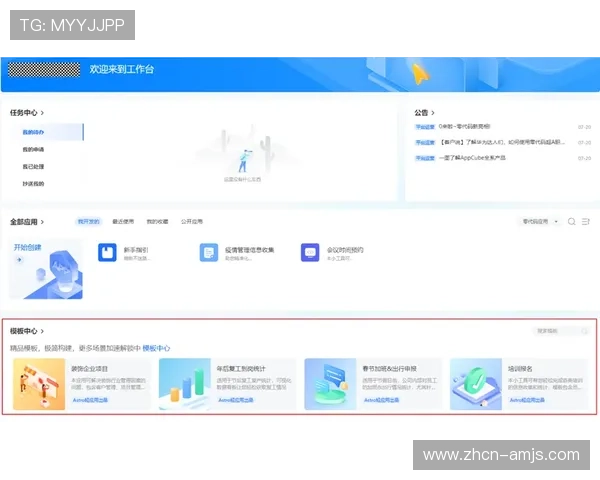
Task: Open the 会议时间预约 app icon
Action: click(x=310, y=253)
